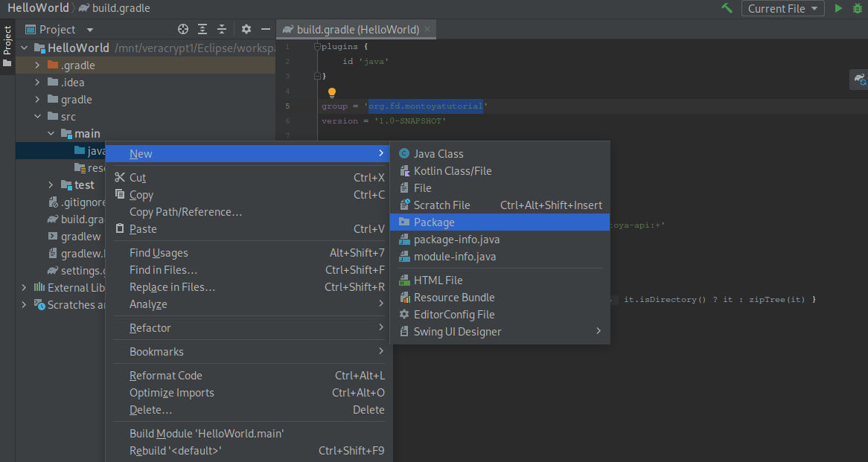868x462 pixels.
Task: Click the yellow lightbulb intention icon
Action: click(x=332, y=93)
